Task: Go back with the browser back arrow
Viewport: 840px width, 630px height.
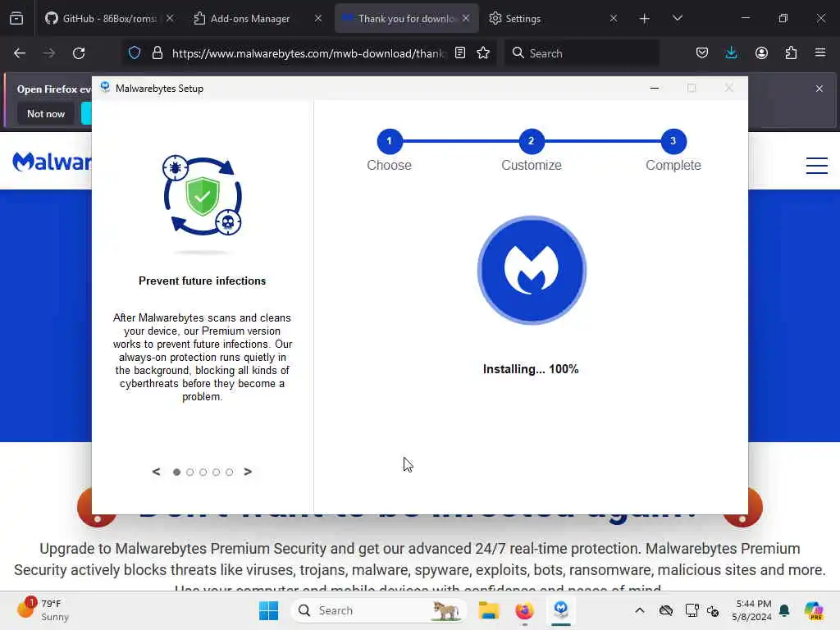Action: pos(20,53)
